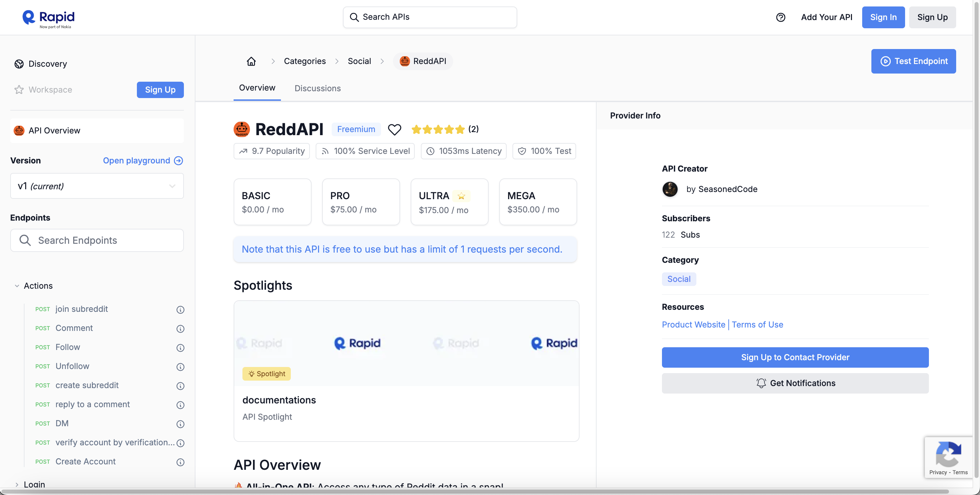Focus the Search Endpoints field
Screen dimensions: 980x495
tap(97, 240)
